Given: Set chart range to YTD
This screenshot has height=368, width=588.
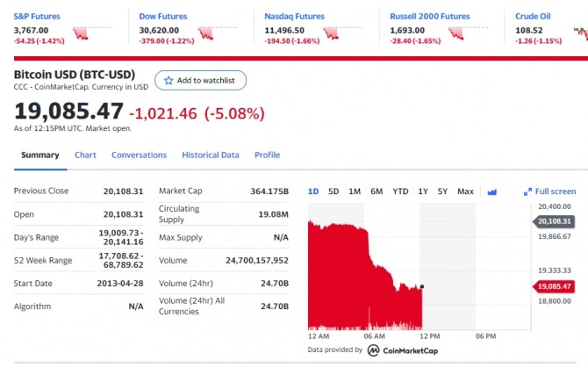Looking at the screenshot, I should [x=400, y=191].
